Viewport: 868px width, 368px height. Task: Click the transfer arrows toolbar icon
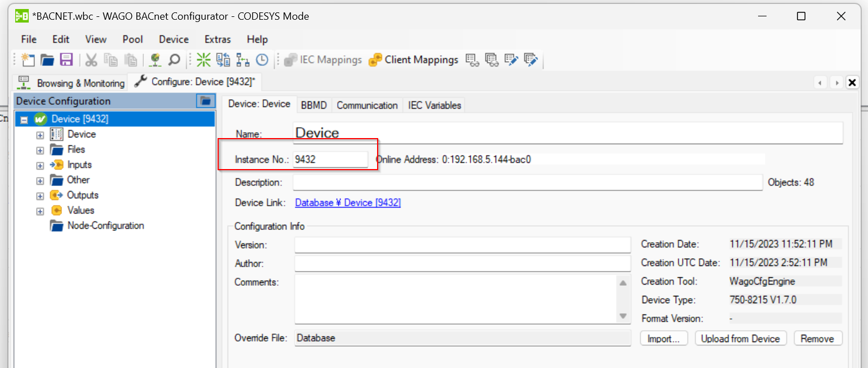pyautogui.click(x=223, y=59)
